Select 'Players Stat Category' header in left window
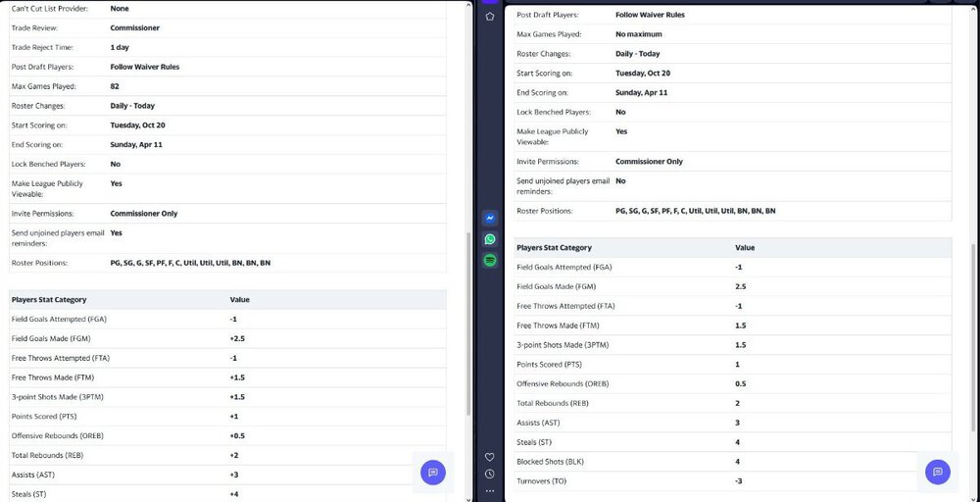 coord(49,299)
